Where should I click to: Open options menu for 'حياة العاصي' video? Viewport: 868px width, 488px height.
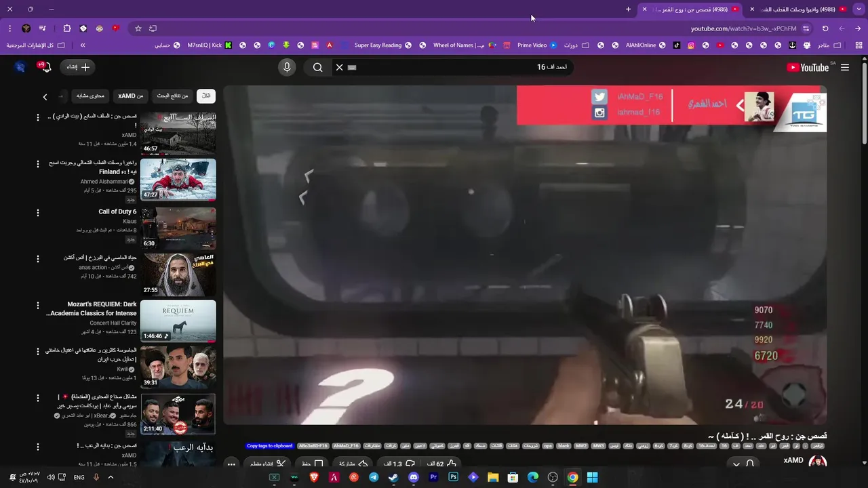click(x=38, y=259)
